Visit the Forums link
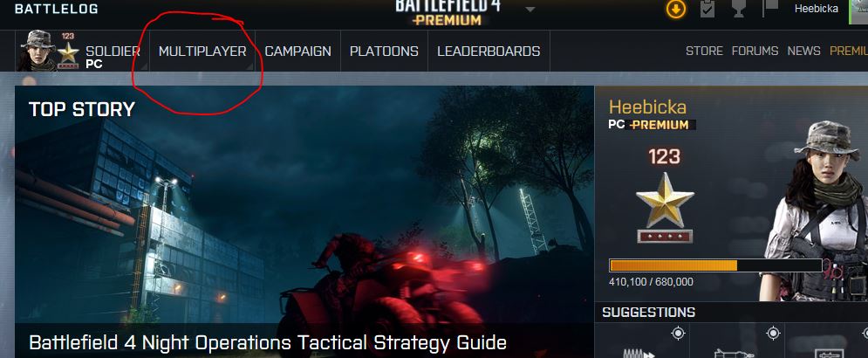This screenshot has width=868, height=358. click(755, 51)
